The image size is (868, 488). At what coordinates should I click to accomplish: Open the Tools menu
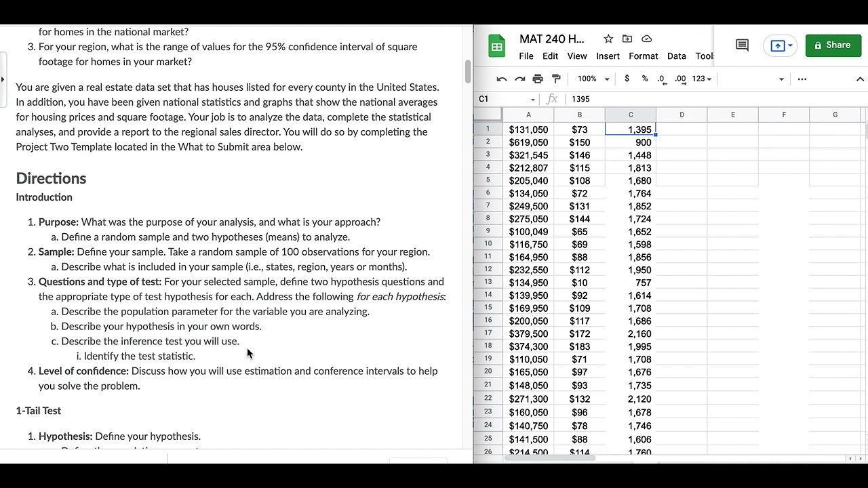click(705, 56)
